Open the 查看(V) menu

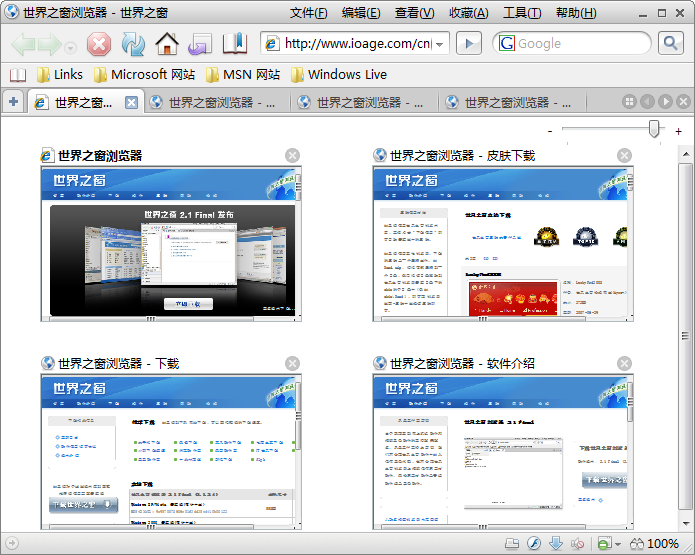(x=415, y=13)
